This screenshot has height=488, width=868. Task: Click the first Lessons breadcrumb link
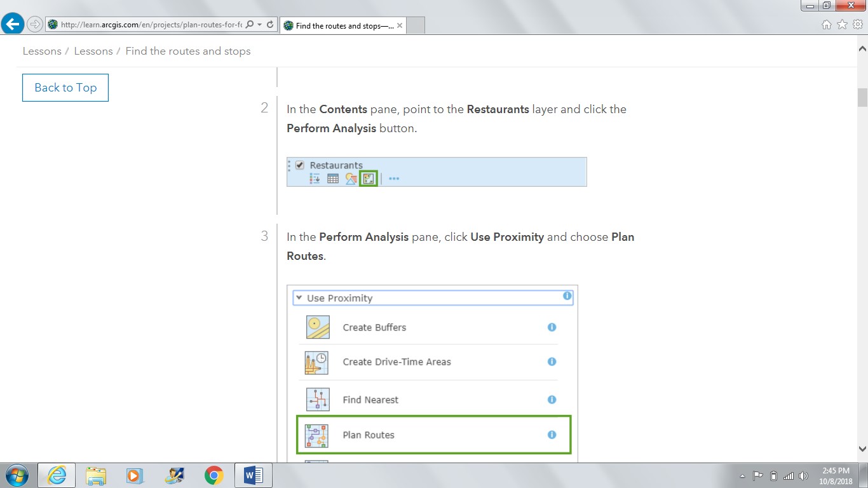pos(42,51)
